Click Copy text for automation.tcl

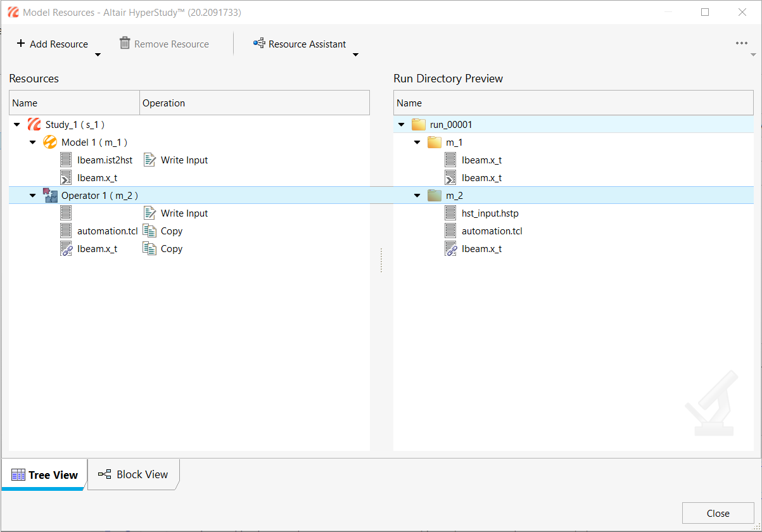(172, 231)
